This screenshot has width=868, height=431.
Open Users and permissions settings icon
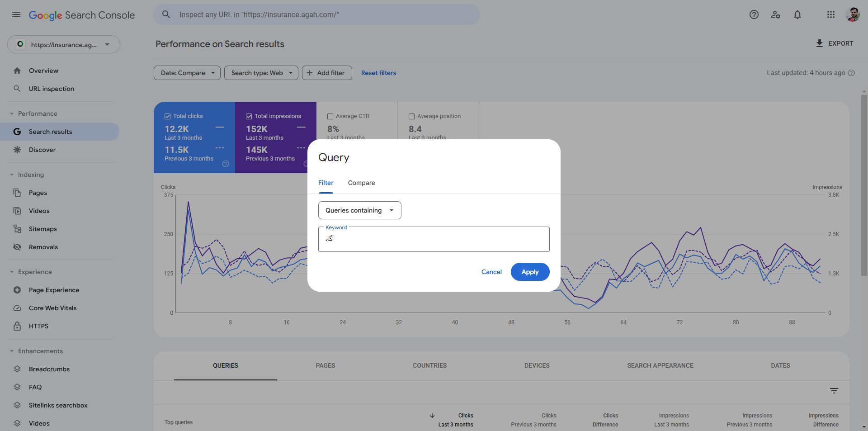[775, 14]
